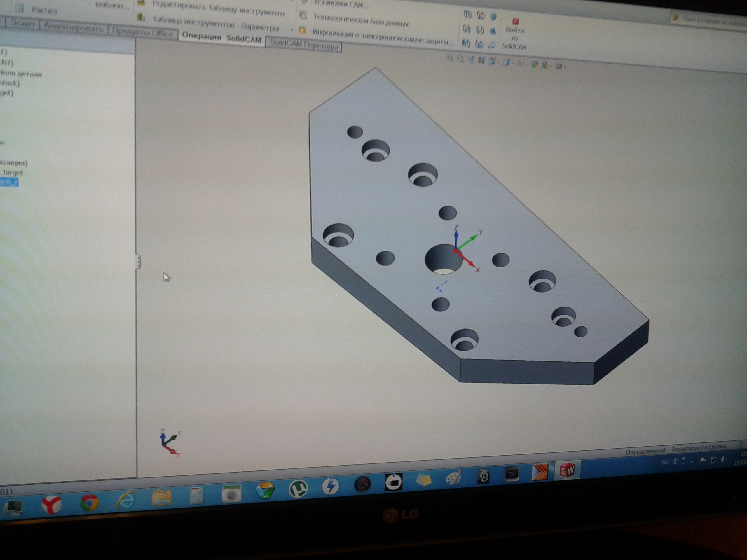The width and height of the screenshot is (747, 560).
Task: Open uTorrent from the taskbar
Action: tap(298, 489)
